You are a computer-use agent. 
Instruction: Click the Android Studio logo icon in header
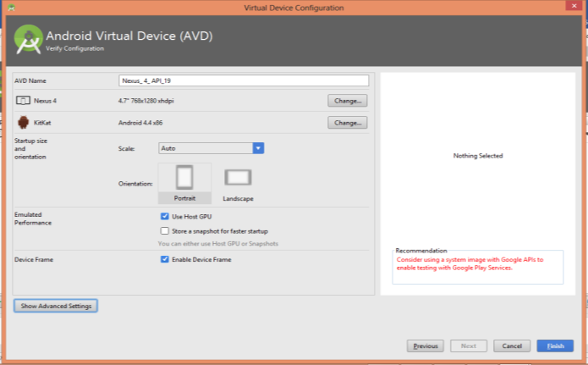[28, 40]
